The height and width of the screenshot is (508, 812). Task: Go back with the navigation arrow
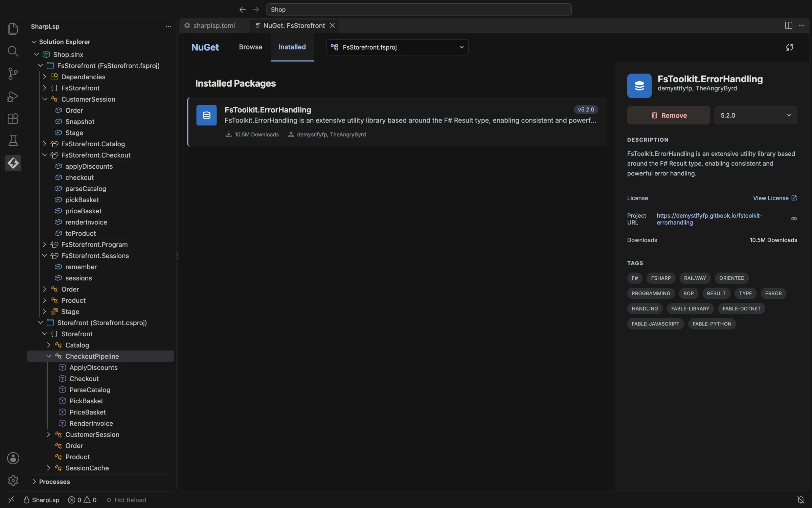coord(242,9)
